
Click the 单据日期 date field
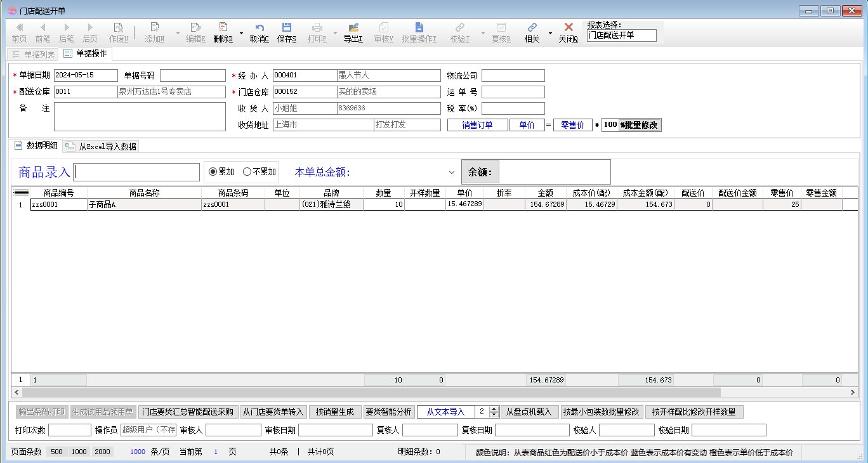[x=86, y=75]
